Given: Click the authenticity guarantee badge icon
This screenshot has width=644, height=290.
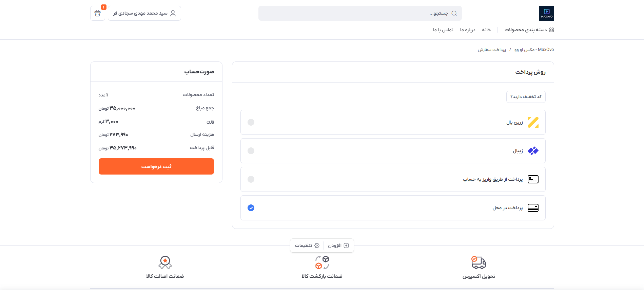Looking at the screenshot, I should (165, 262).
